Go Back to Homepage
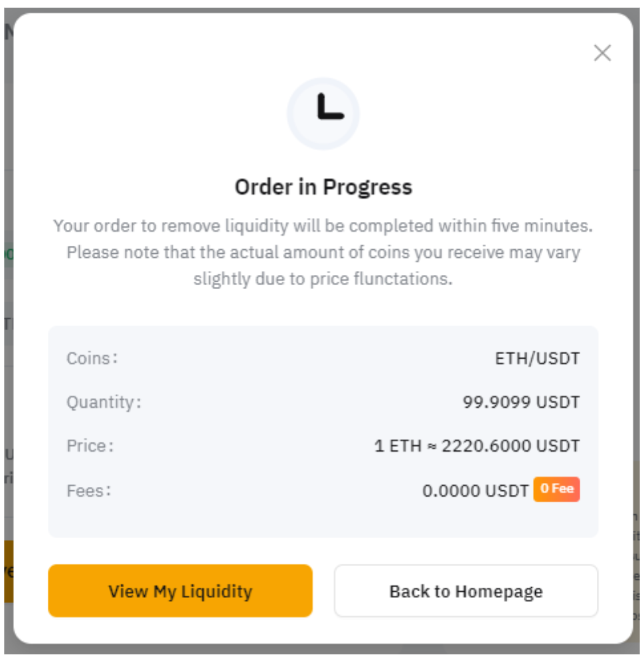 tap(465, 591)
